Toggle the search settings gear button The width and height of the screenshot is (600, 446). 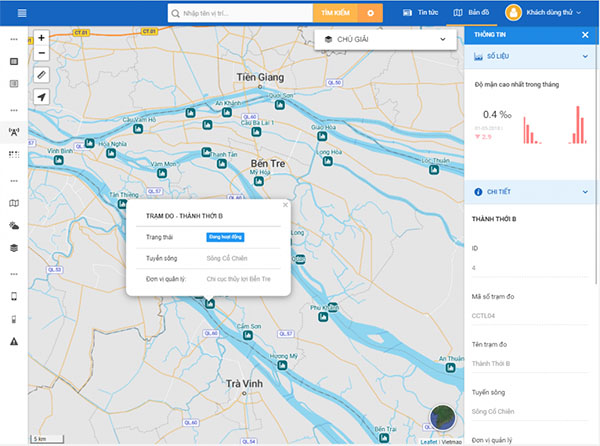coord(371,13)
